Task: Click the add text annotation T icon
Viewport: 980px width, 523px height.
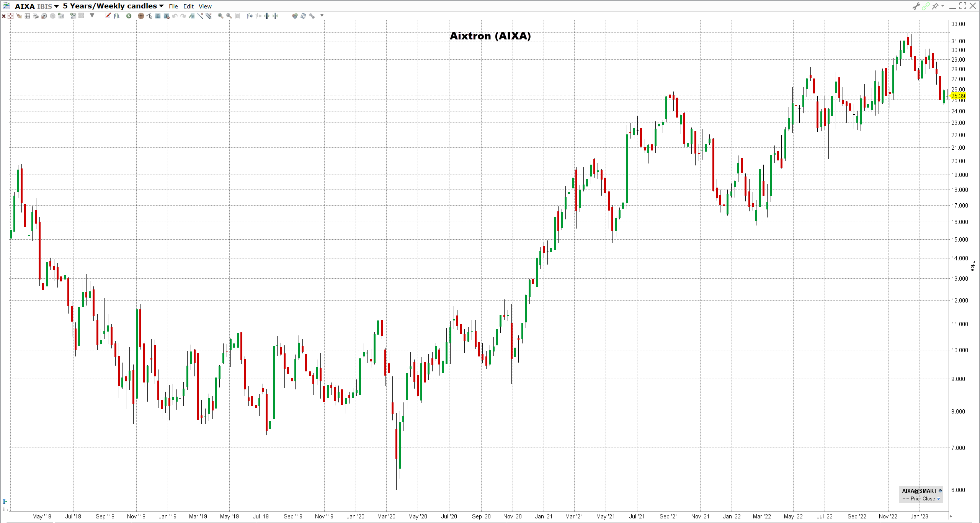Action: pyautogui.click(x=158, y=16)
